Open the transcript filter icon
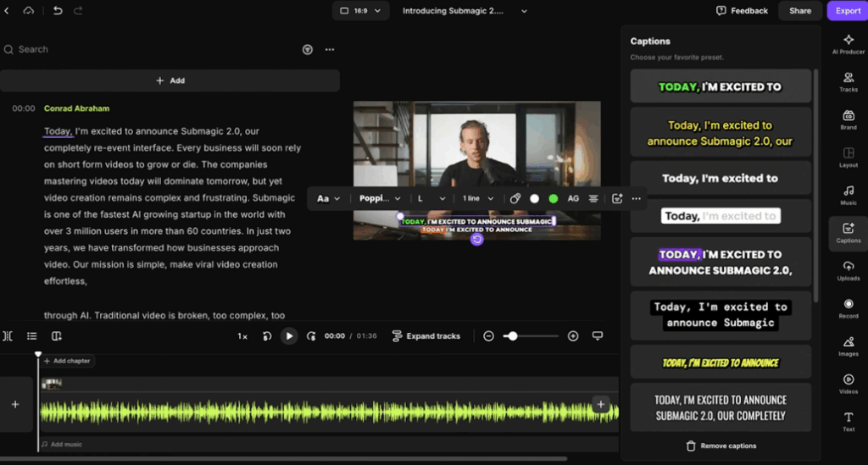Screen dimensions: 868x465 [x=307, y=50]
